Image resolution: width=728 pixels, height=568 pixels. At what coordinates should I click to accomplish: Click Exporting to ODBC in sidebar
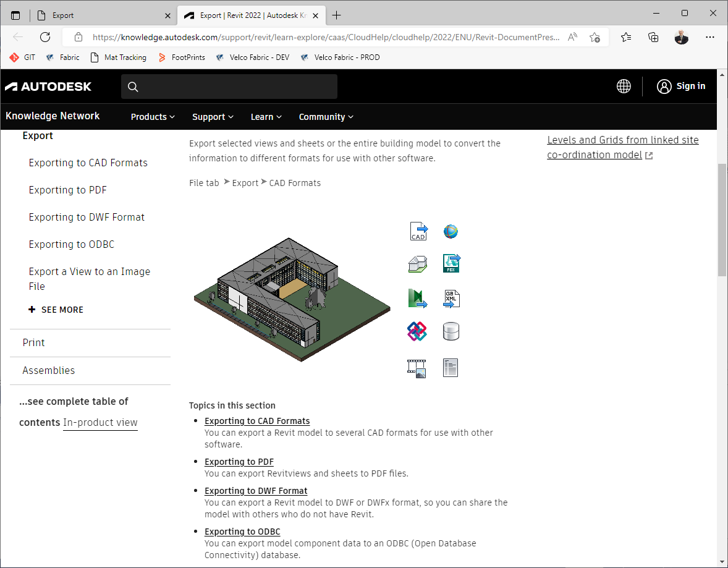pyautogui.click(x=72, y=244)
